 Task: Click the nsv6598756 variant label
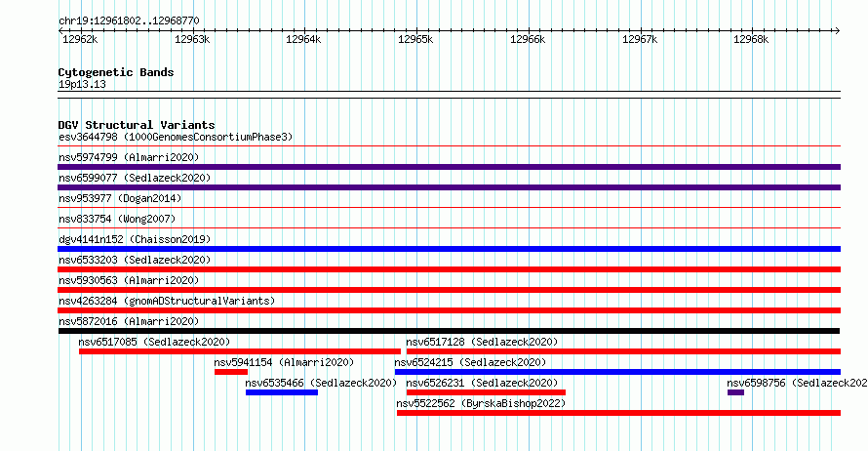[x=797, y=383]
